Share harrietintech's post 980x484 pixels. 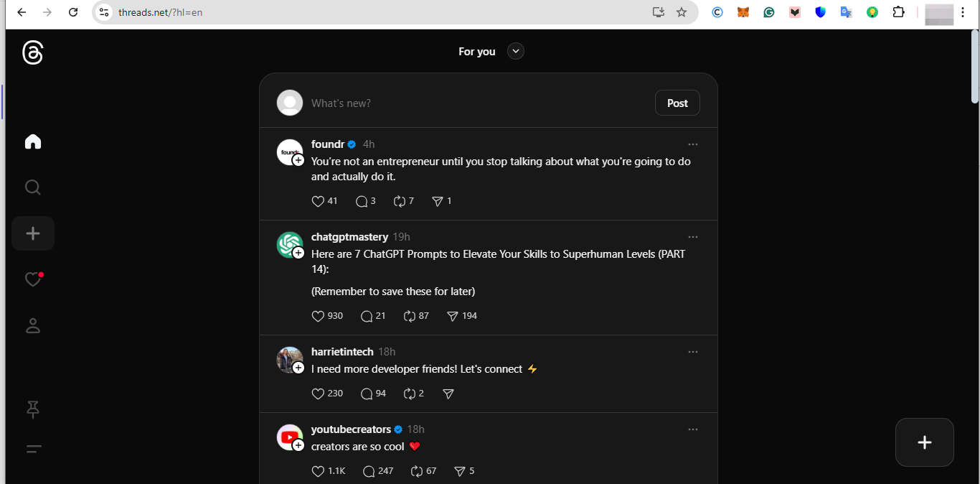(448, 394)
